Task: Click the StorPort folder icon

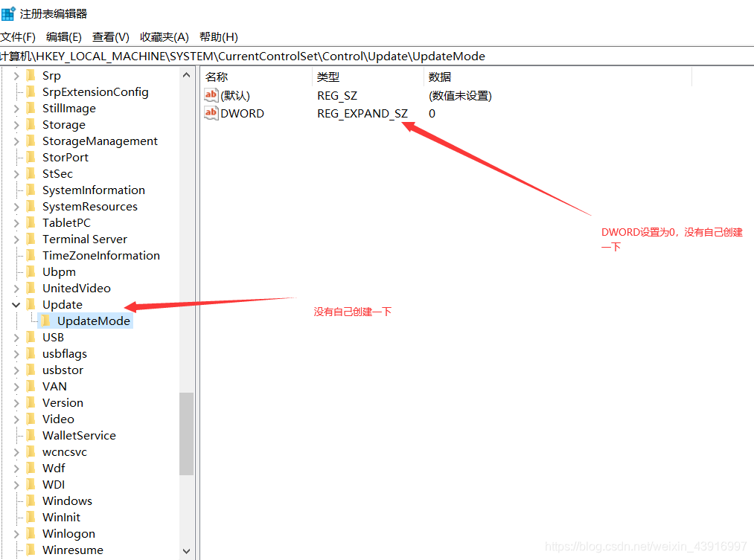Action: tap(31, 157)
